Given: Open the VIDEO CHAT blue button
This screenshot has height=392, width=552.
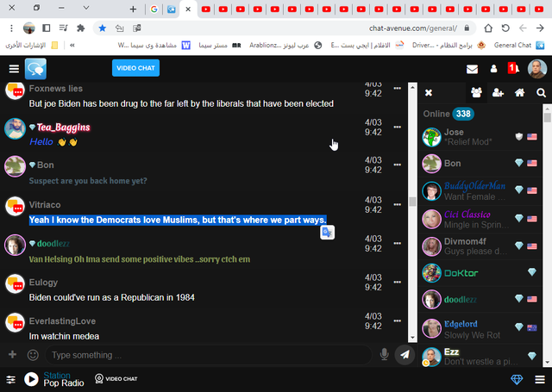Looking at the screenshot, I should 135,68.
